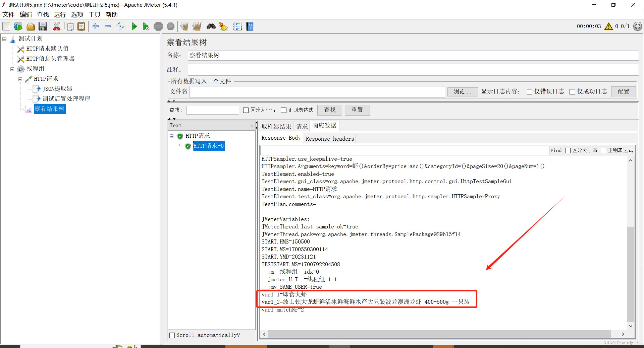The height and width of the screenshot is (348, 644).
Task: Enable 正则表达式 next to the search field
Action: (284, 110)
